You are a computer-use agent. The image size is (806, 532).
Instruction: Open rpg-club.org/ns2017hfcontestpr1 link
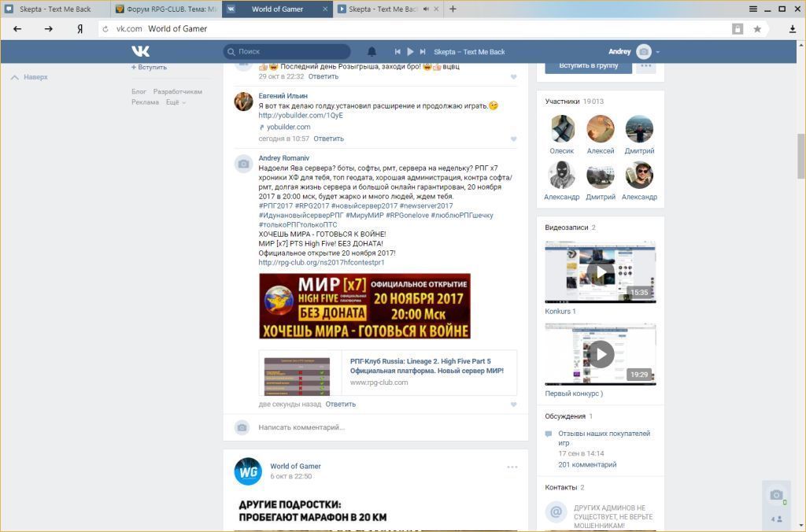pos(321,263)
